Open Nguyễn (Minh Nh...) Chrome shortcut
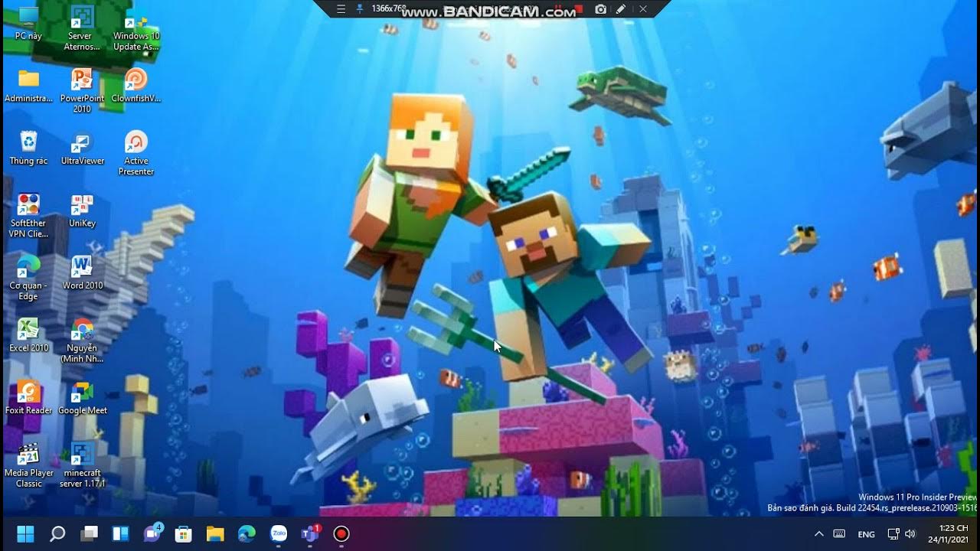 [x=82, y=341]
